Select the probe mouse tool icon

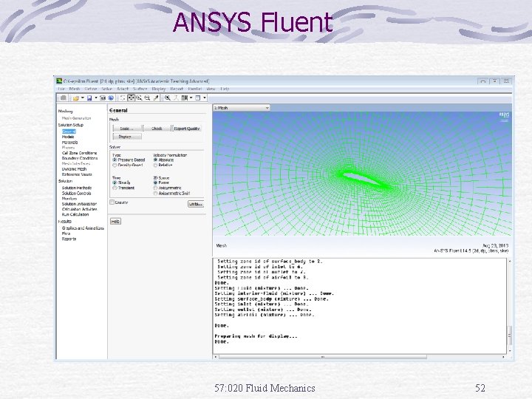(156, 98)
